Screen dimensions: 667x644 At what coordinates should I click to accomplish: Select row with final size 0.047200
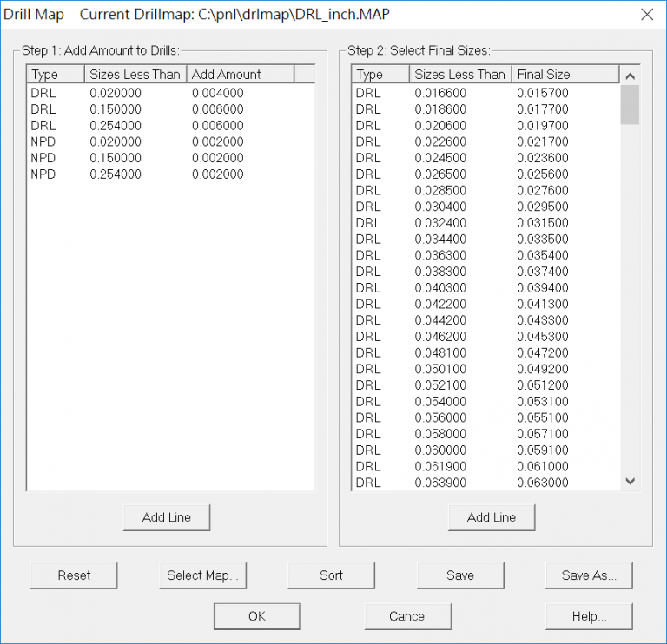pyautogui.click(x=485, y=352)
